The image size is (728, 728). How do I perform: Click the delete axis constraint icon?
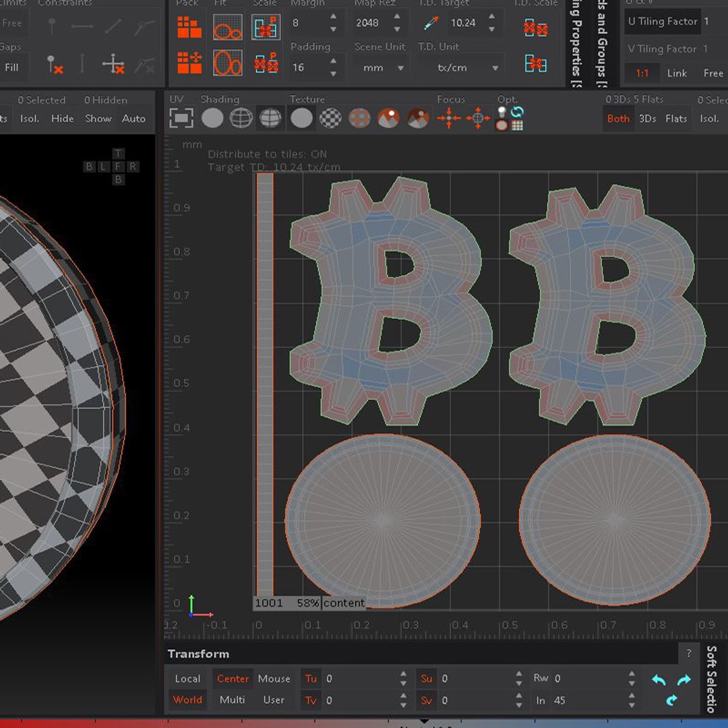[x=114, y=64]
